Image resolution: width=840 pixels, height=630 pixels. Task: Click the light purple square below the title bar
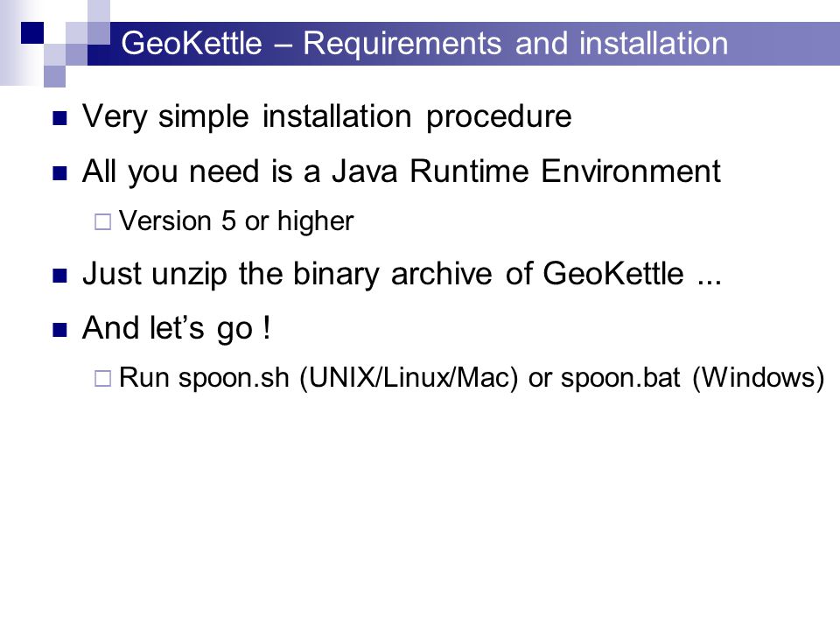click(54, 76)
